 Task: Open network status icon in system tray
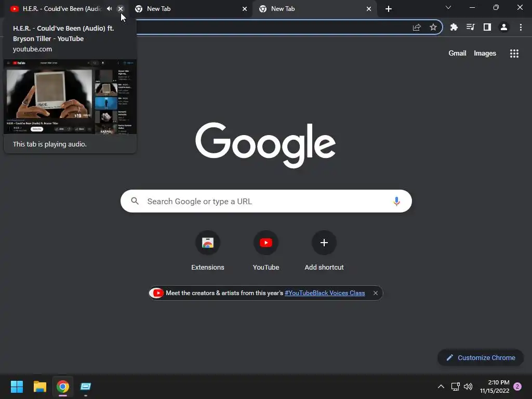tap(455, 387)
